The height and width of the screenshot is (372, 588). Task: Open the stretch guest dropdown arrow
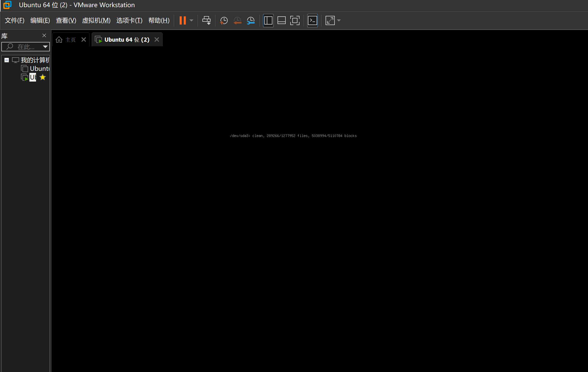click(x=339, y=20)
